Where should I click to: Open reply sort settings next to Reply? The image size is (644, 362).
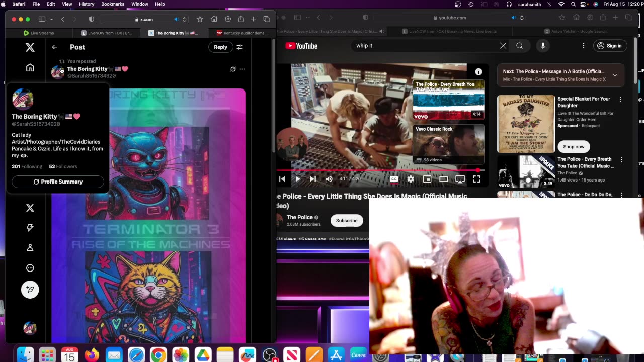coord(239,47)
